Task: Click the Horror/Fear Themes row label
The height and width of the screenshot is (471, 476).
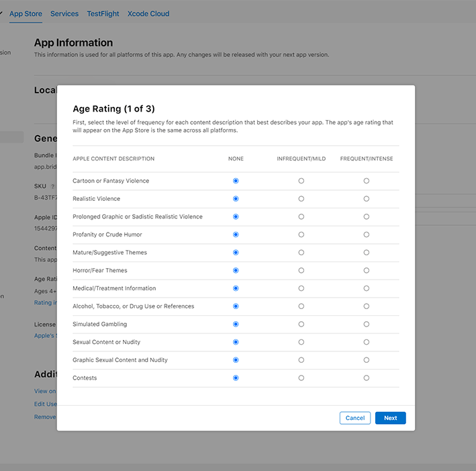Action: (x=100, y=271)
